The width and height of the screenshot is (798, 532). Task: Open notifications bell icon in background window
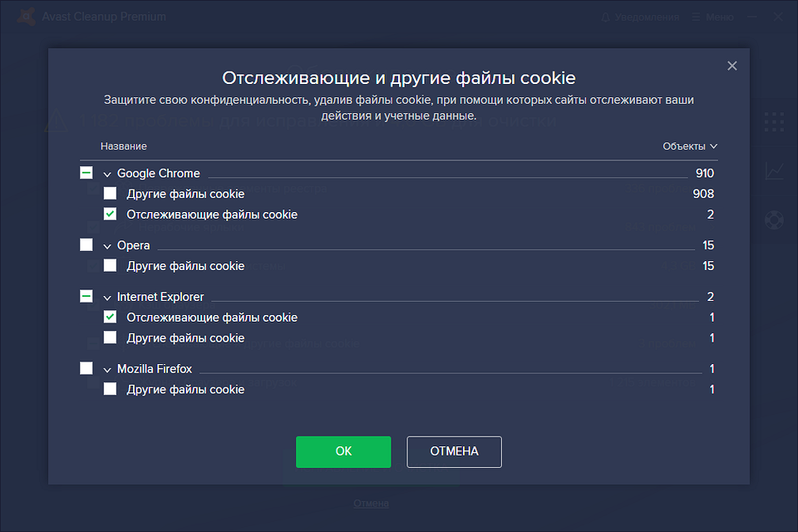click(x=605, y=17)
